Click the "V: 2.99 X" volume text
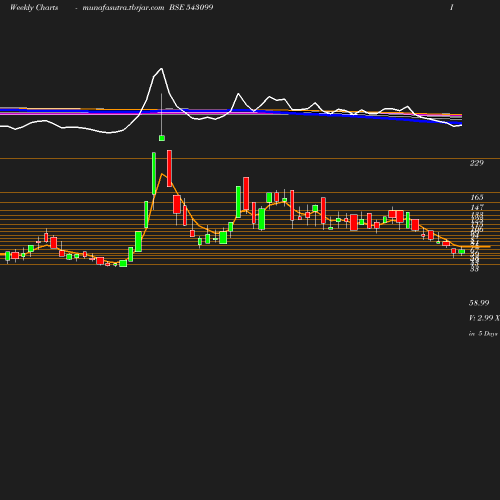 [x=484, y=318]
